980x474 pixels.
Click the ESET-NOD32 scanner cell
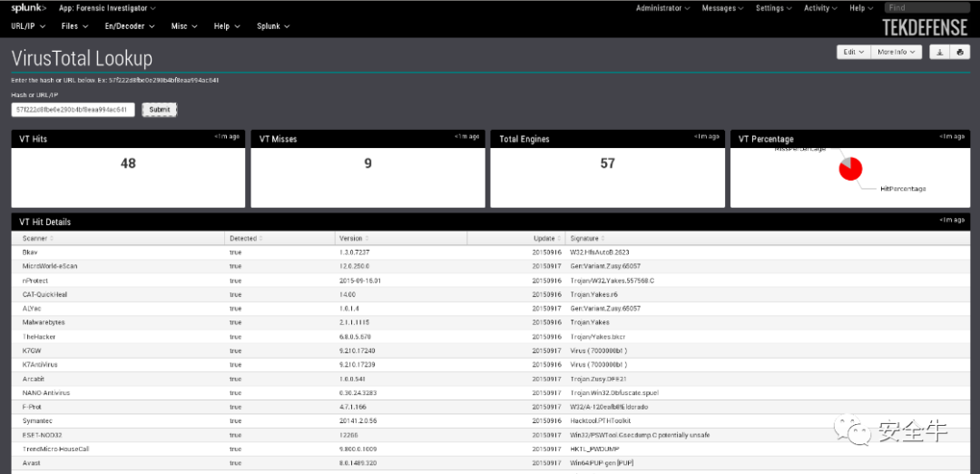pyautogui.click(x=43, y=435)
